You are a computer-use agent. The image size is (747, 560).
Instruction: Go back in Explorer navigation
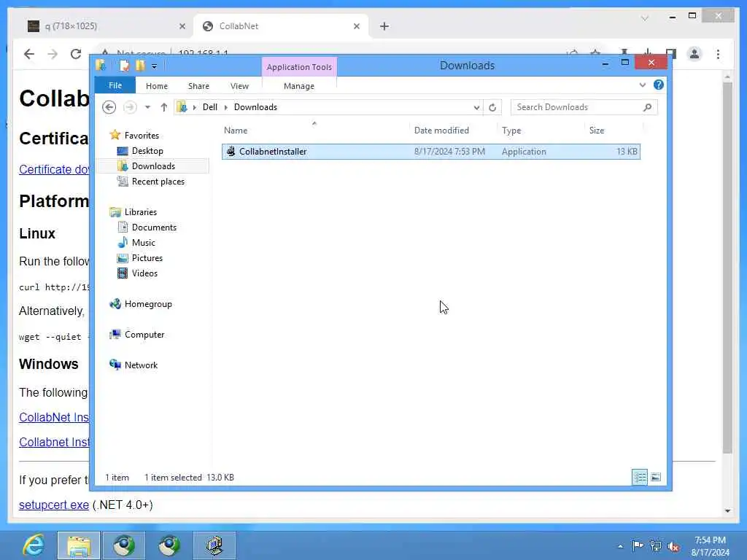[109, 107]
